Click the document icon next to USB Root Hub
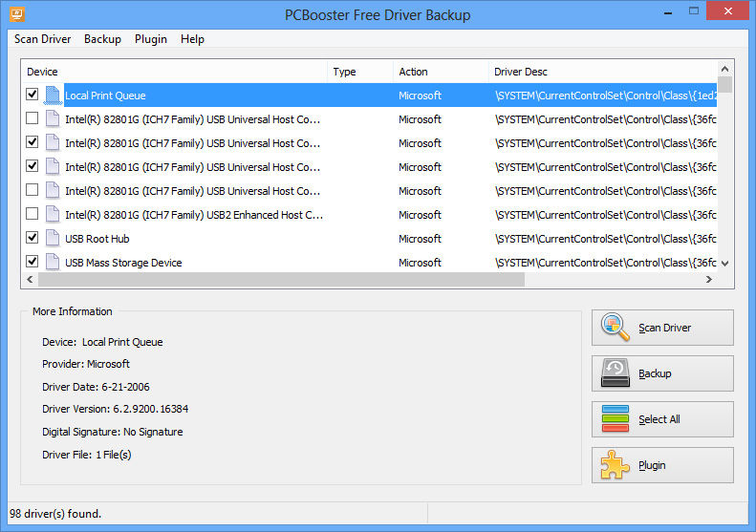This screenshot has width=756, height=532. point(53,238)
